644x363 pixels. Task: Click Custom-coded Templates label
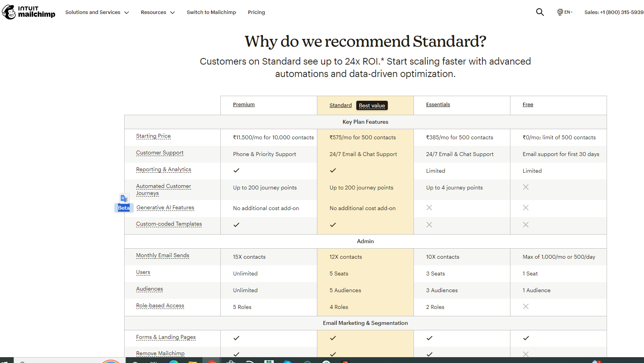169,224
